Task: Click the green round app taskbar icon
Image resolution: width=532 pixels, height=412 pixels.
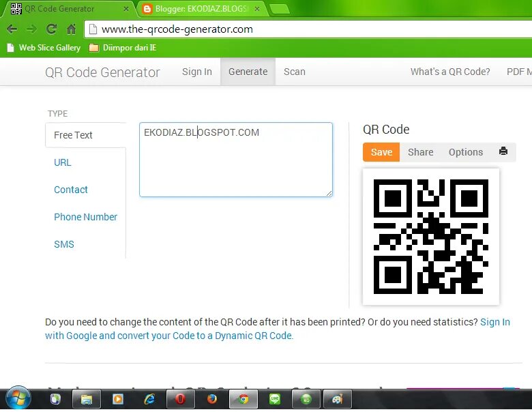Action: (306, 400)
